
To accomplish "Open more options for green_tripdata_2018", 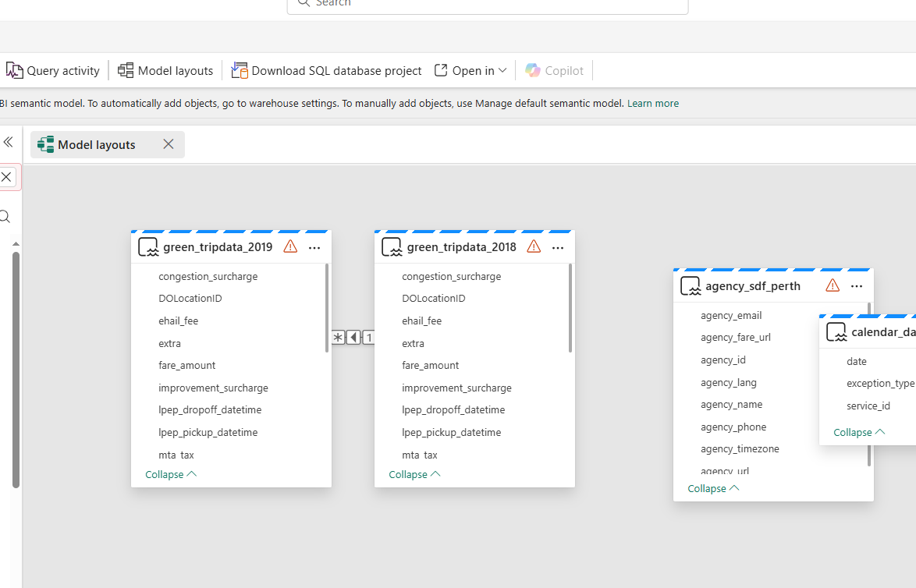I will 558,247.
